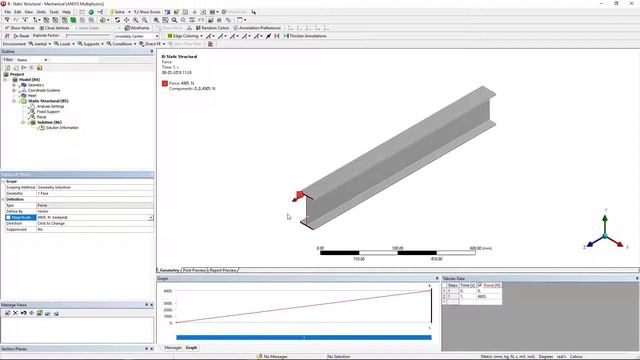Click the red Force legend swatch
Screen dimensions: 640x360
tap(164, 83)
